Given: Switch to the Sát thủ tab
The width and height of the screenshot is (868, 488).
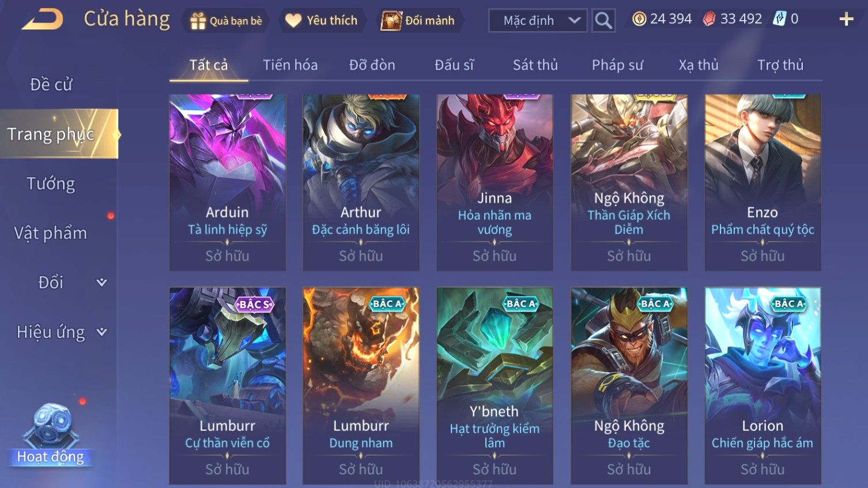Looking at the screenshot, I should (535, 65).
